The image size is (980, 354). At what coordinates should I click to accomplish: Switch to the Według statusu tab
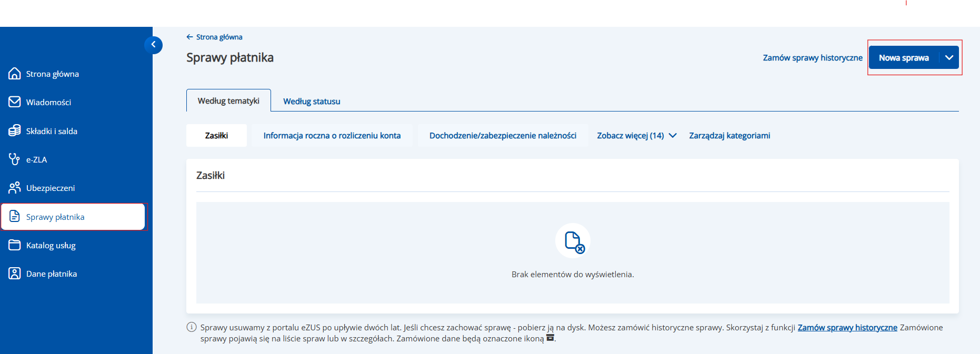312,101
